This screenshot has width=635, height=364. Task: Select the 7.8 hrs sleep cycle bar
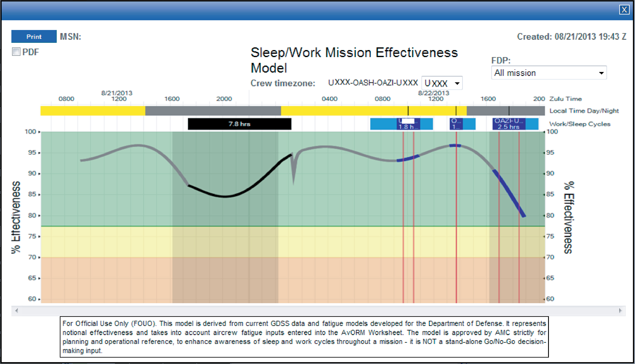[x=239, y=123]
